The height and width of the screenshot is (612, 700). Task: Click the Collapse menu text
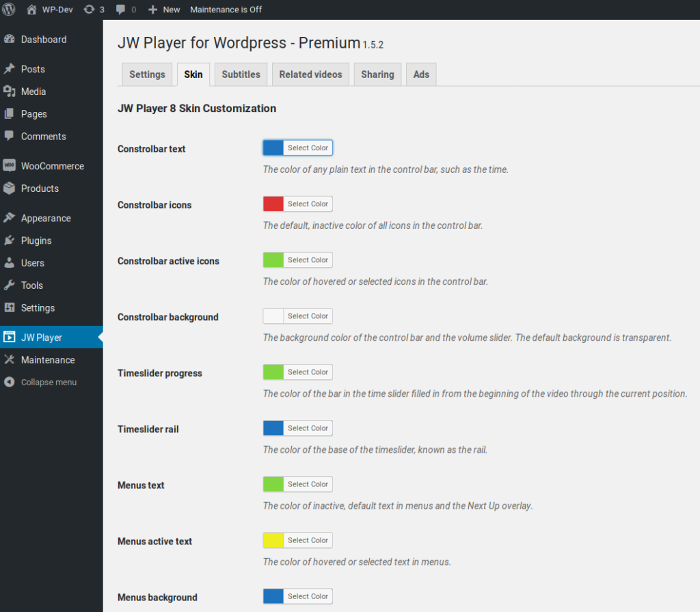[x=49, y=382]
